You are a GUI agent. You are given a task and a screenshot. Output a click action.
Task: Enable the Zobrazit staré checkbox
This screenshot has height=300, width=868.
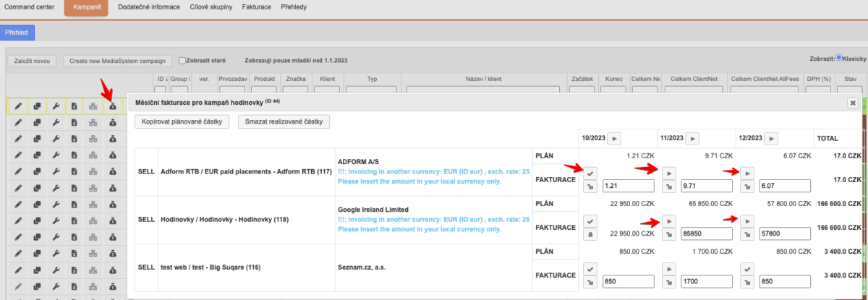(x=183, y=61)
